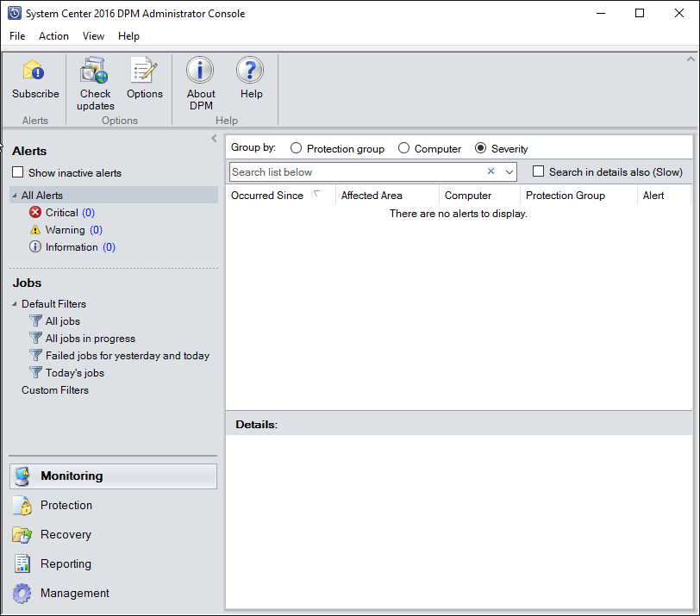Click the Help question mark icon

click(x=250, y=70)
